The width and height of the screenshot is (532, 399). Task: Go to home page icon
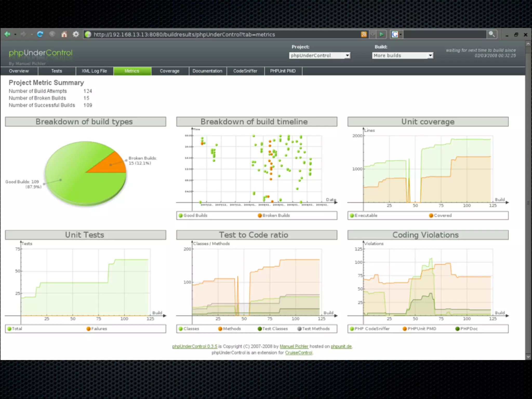64,34
